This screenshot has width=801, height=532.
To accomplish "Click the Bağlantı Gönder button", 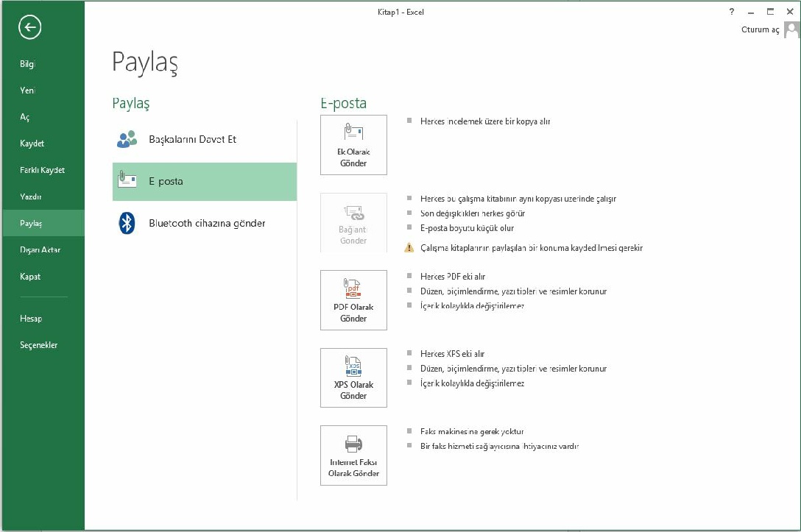I will (x=353, y=223).
